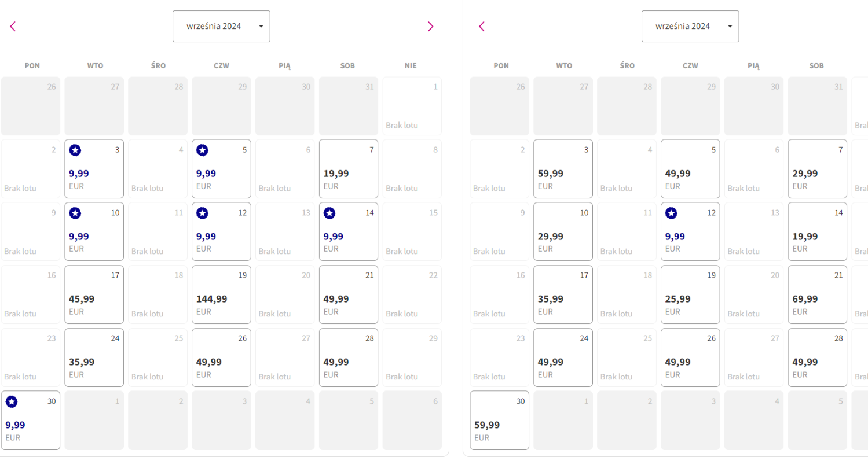Click the discount star badge on left September 5

pos(202,150)
